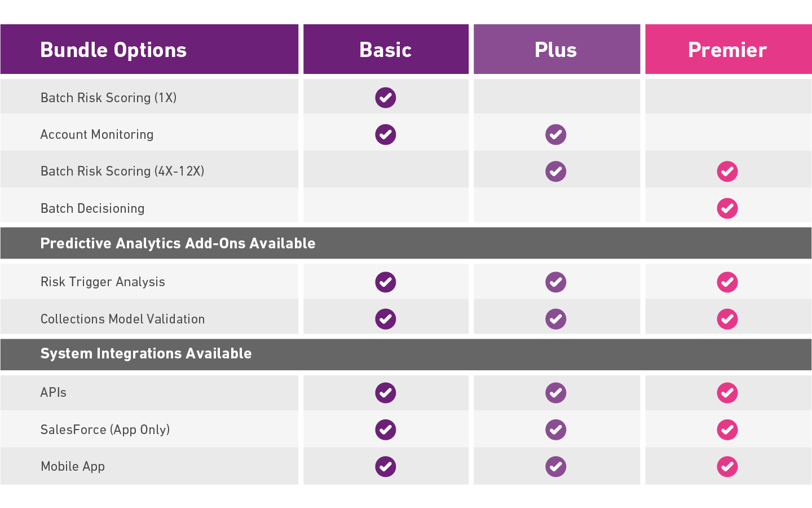812x508 pixels.
Task: Click the Collections Model Validation label
Action: click(x=122, y=319)
